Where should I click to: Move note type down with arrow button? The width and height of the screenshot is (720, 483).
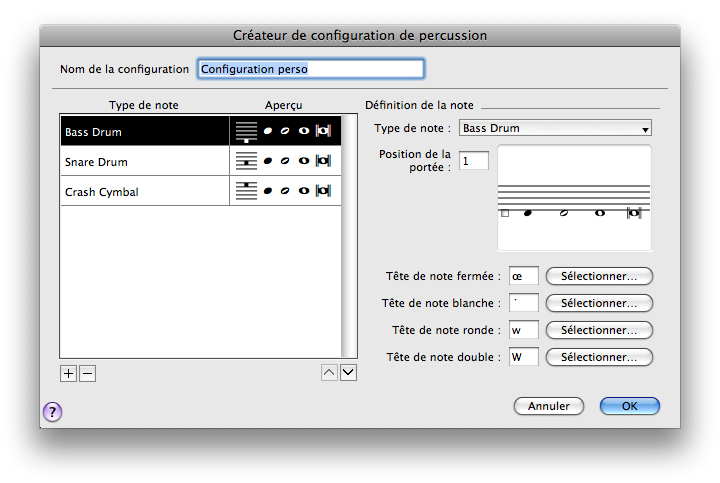tap(348, 373)
